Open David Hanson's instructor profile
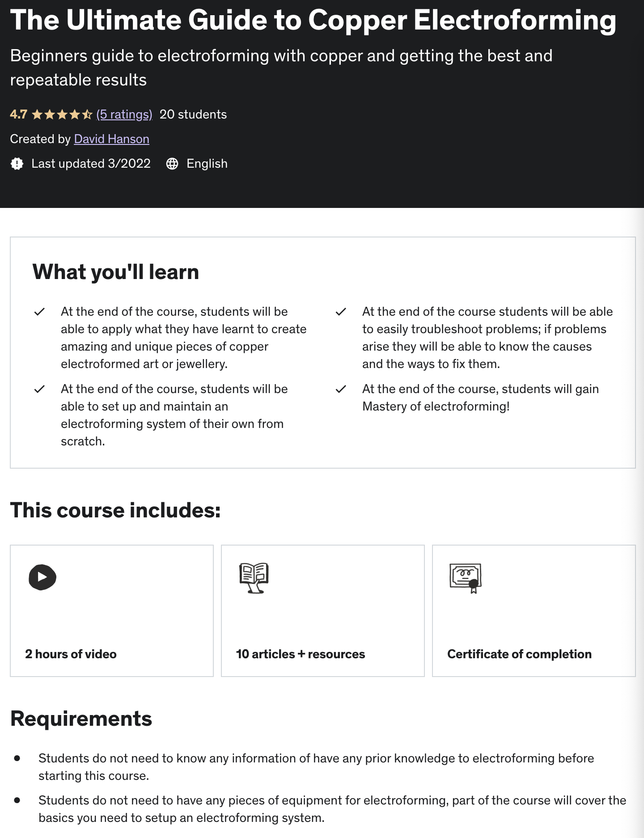The image size is (644, 838). [x=111, y=139]
